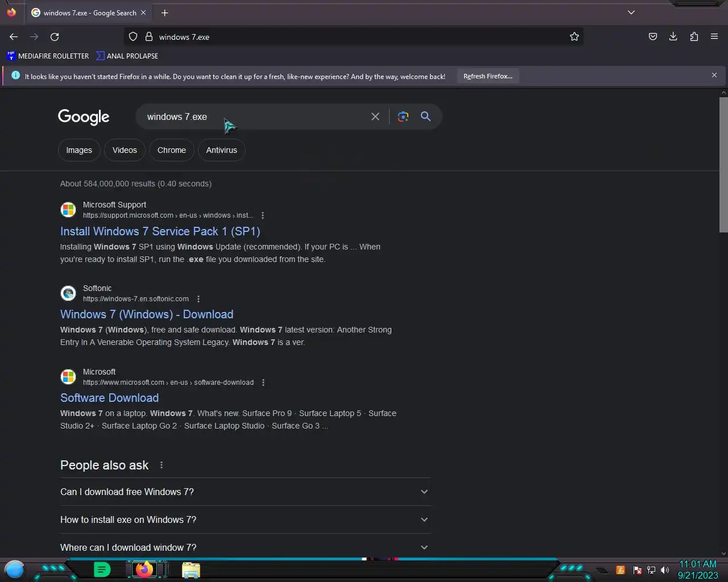
Task: Apply the Antivirus filter chip
Action: [222, 150]
